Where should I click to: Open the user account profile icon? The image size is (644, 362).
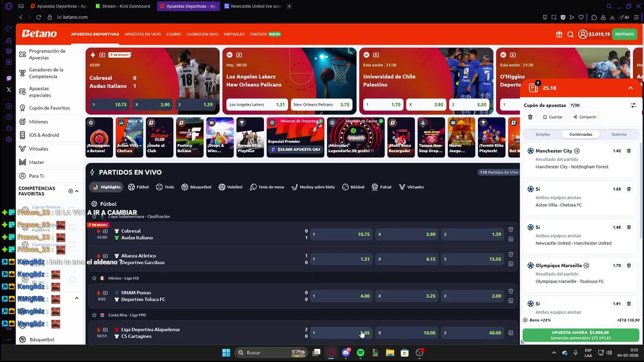click(583, 34)
